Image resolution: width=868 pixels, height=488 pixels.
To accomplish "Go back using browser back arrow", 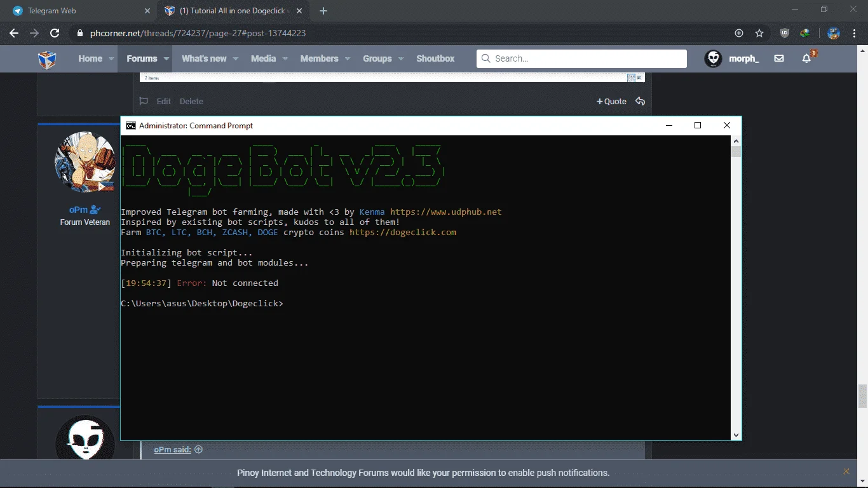I will point(14,33).
